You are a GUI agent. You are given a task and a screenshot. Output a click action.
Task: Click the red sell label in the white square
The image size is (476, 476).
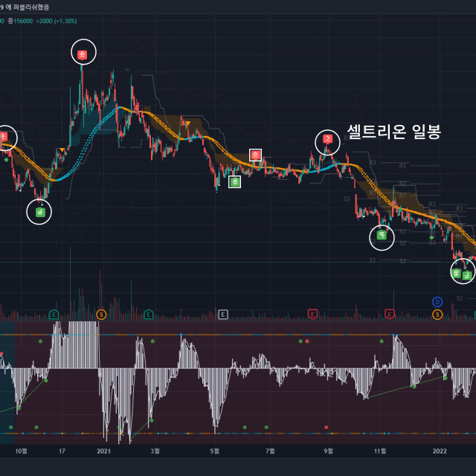pos(255,155)
